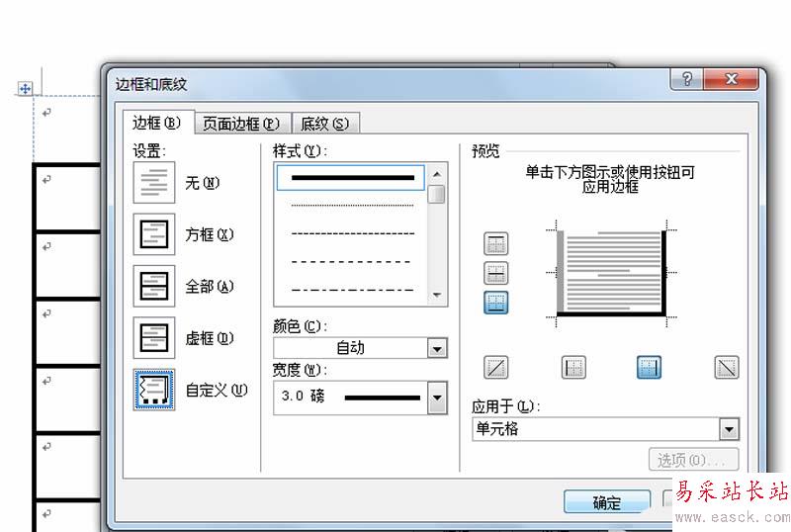Click the style list scroll up arrow
The image size is (791, 532).
[x=437, y=174]
